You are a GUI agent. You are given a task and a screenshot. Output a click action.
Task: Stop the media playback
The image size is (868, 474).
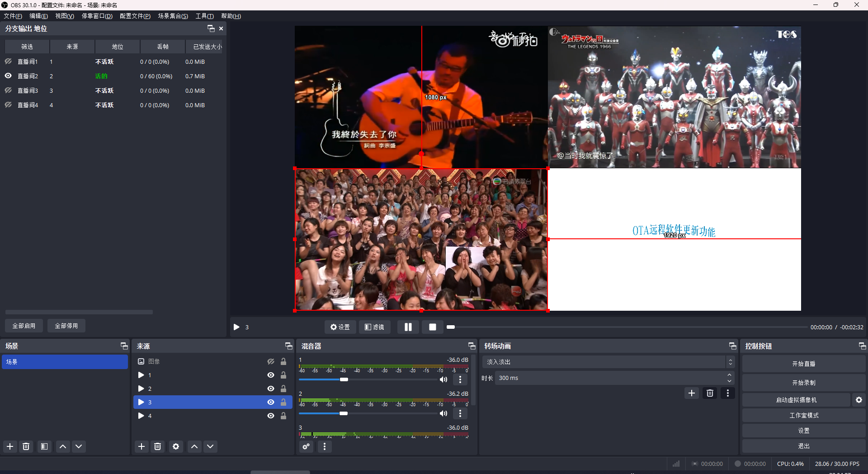[433, 327]
